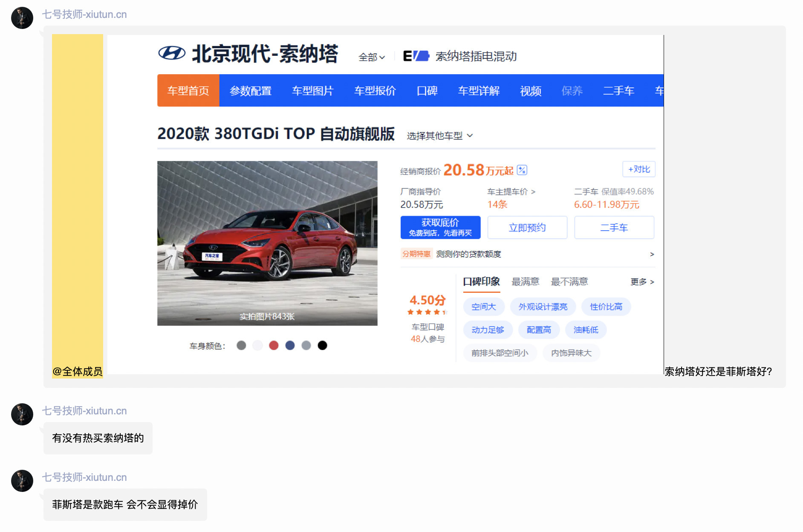Click the 立即预约 button
The height and width of the screenshot is (532, 803).
[x=527, y=228]
